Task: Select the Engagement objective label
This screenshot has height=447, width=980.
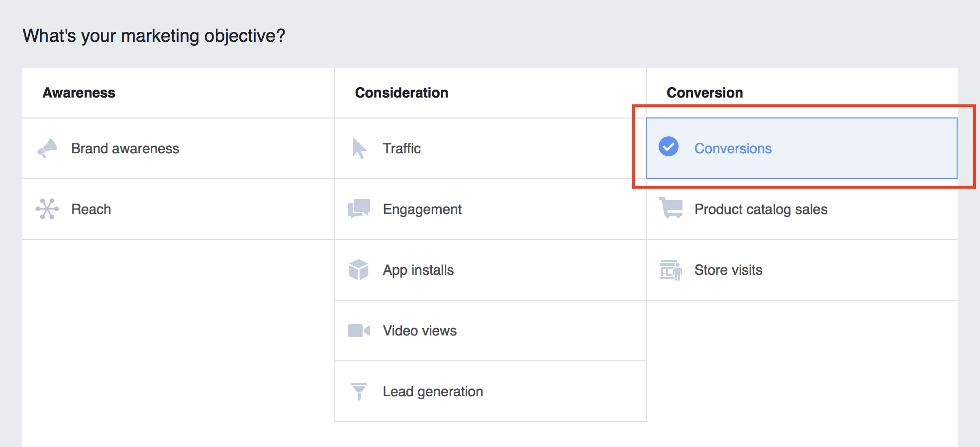Action: click(422, 209)
